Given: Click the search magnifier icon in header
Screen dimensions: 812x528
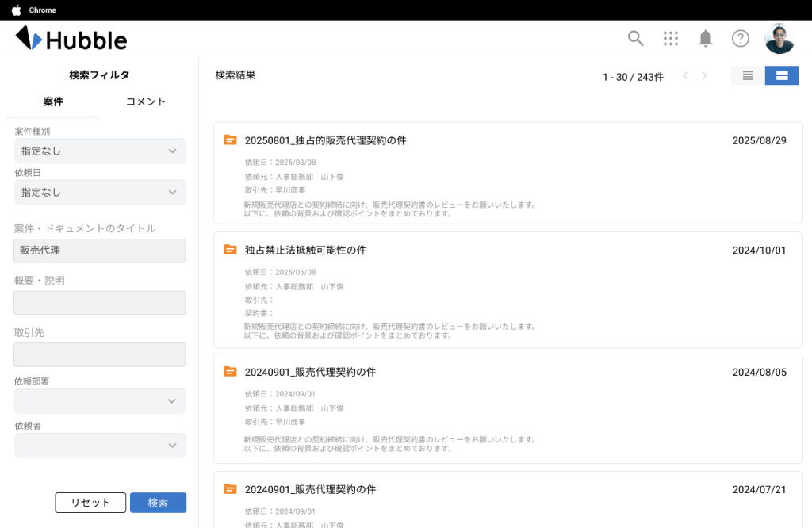Looking at the screenshot, I should [x=635, y=38].
